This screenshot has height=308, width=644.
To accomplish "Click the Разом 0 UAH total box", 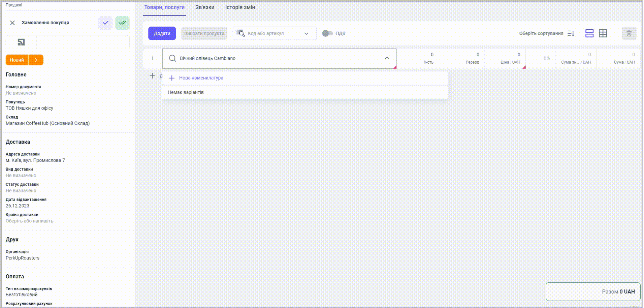I will pos(593,291).
